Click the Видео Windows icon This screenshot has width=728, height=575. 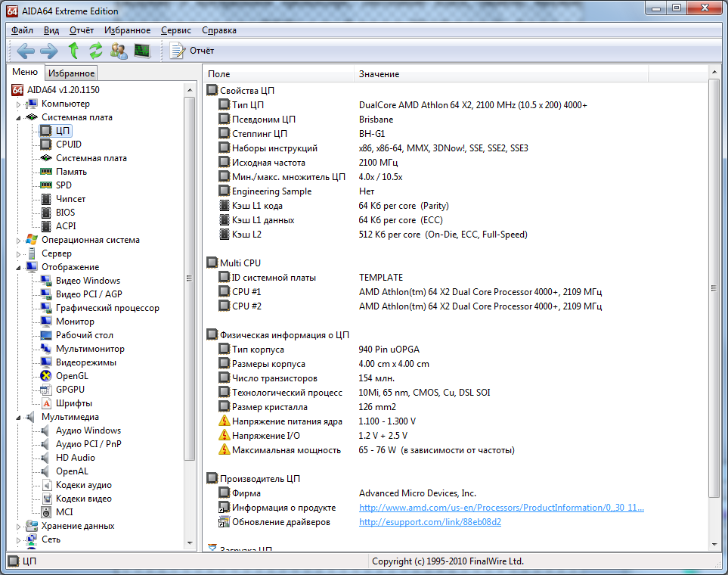46,281
